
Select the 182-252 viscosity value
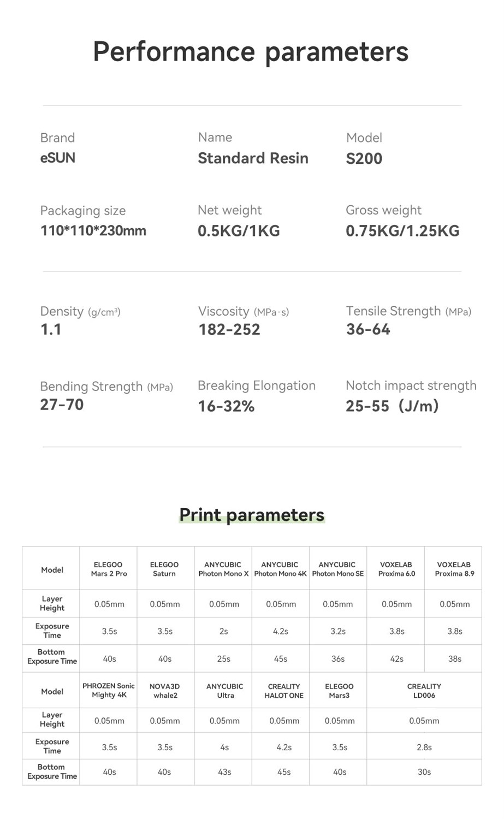tap(229, 330)
